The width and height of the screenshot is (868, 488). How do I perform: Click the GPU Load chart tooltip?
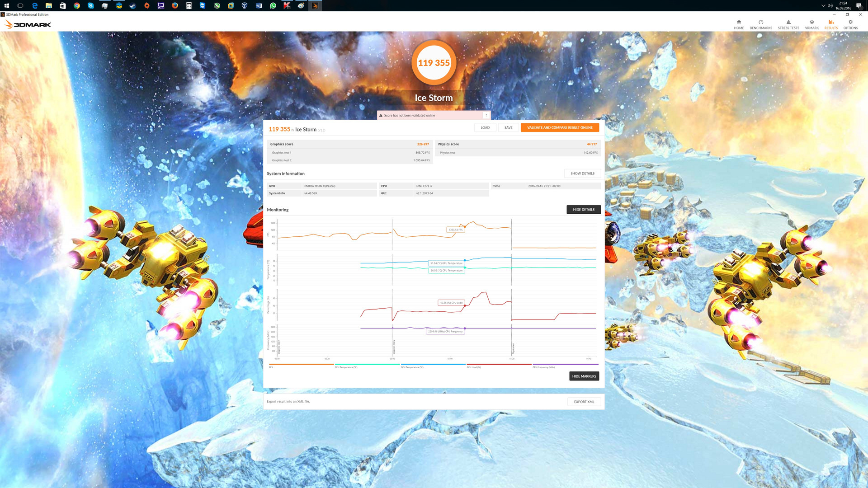(451, 303)
